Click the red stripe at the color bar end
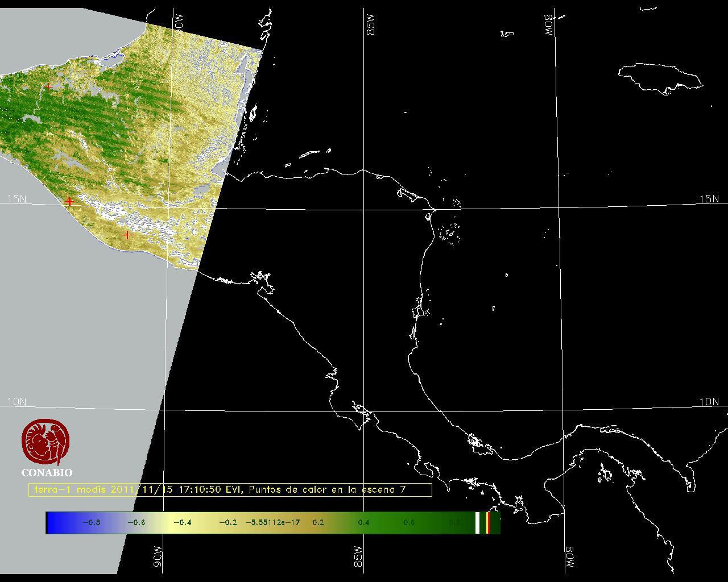 [x=488, y=523]
